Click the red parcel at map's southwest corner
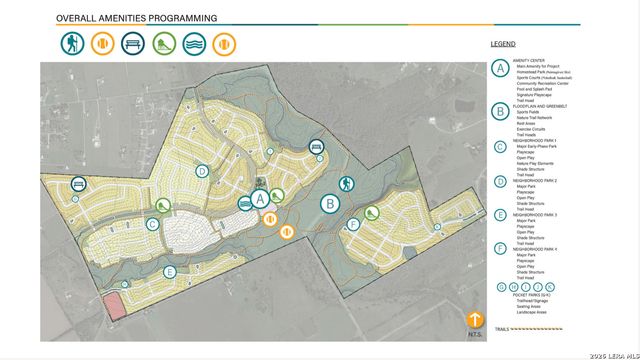640x360 pixels. click(x=114, y=307)
